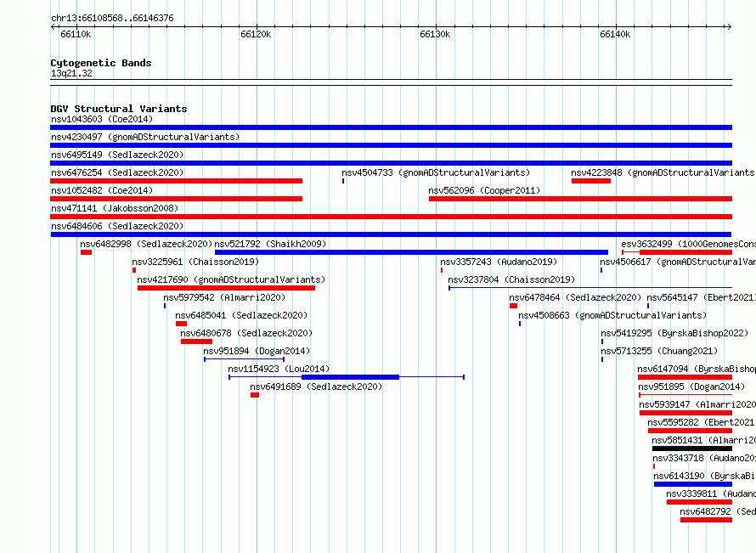Click the nsv6476254 (Sedlazeck2020) label
Viewport: 756px width, 553px height.
point(117,172)
